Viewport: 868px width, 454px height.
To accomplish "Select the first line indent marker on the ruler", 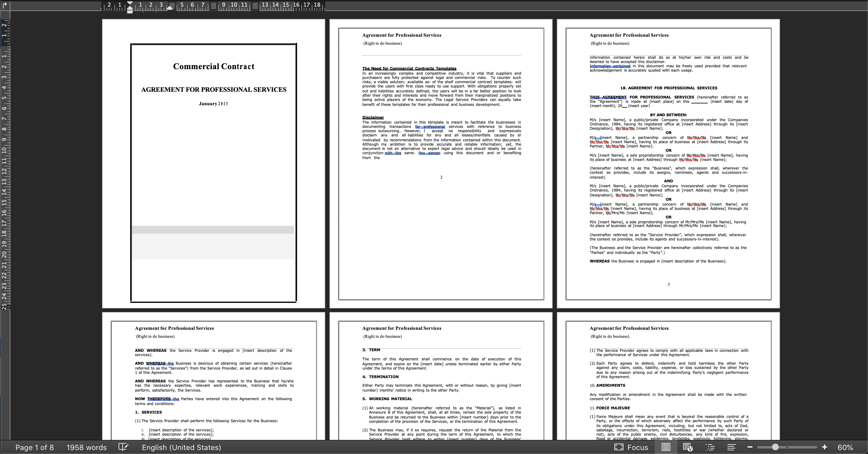I will [x=130, y=3].
